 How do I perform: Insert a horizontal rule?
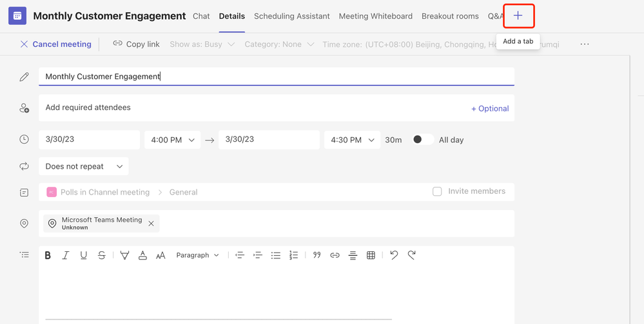click(353, 256)
